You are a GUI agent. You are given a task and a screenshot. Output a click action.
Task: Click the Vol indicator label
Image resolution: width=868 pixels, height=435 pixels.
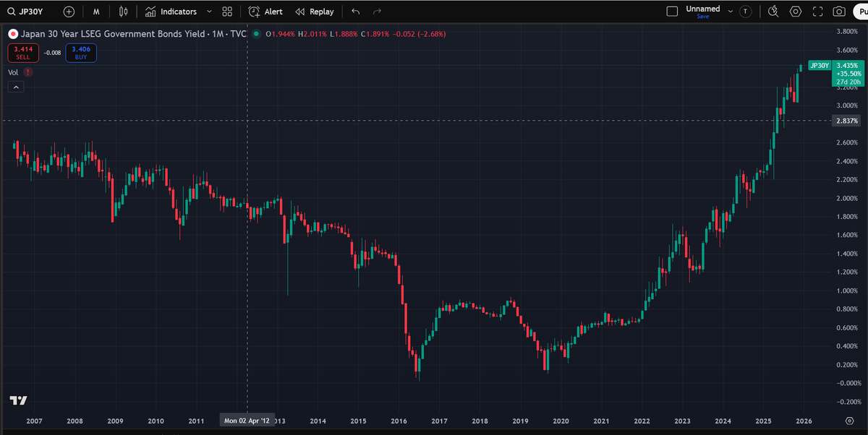pos(13,72)
